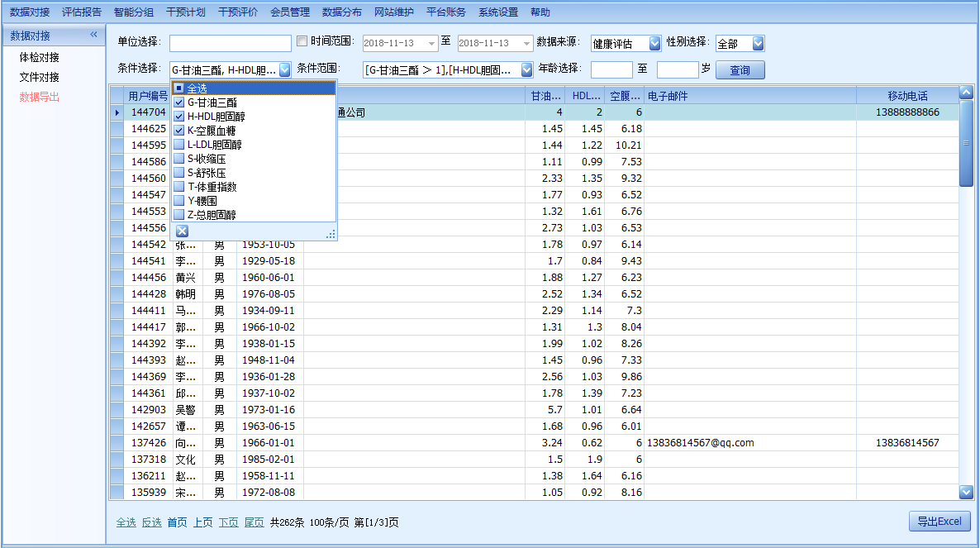Click the scroll-down arrow of the table scrollbar
980x548 pixels.
(966, 492)
